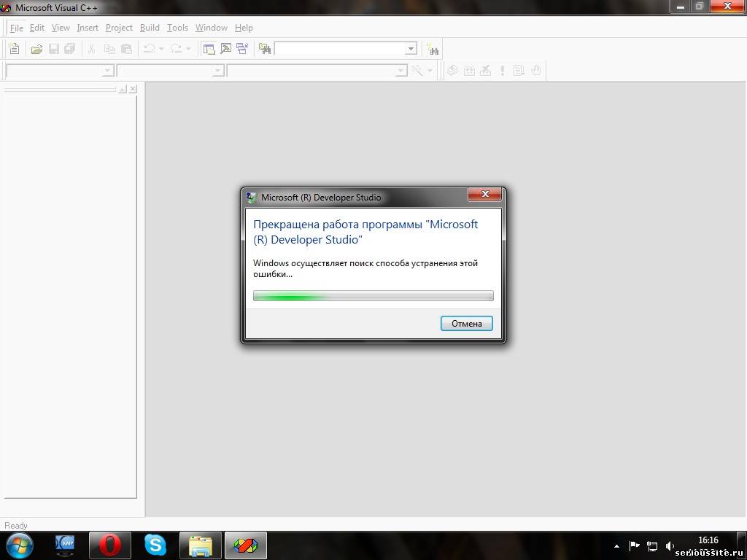This screenshot has height=560, width=747.
Task: Toggle the Workspace window toolbar button
Action: (209, 49)
